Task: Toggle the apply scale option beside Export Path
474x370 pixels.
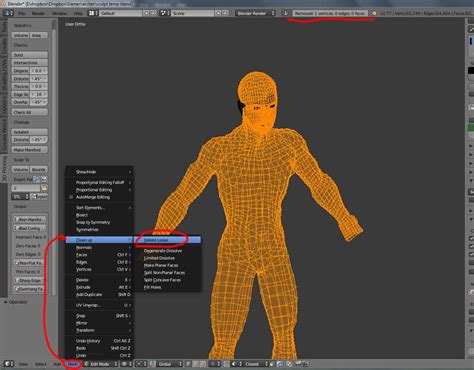Action: point(38,179)
